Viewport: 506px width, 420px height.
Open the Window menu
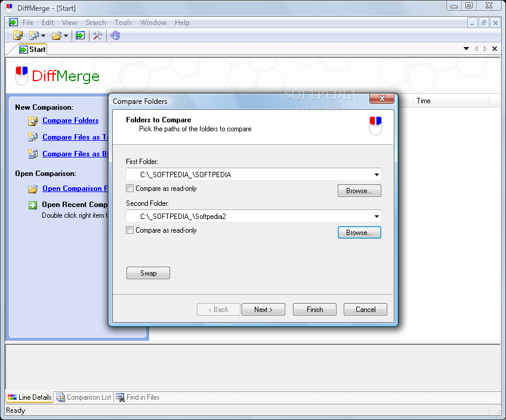coord(153,23)
